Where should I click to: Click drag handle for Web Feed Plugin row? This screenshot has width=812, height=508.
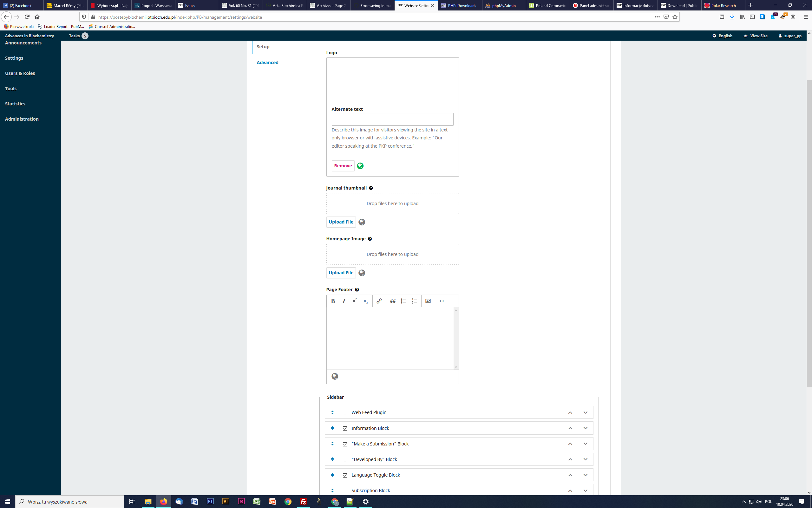332,412
